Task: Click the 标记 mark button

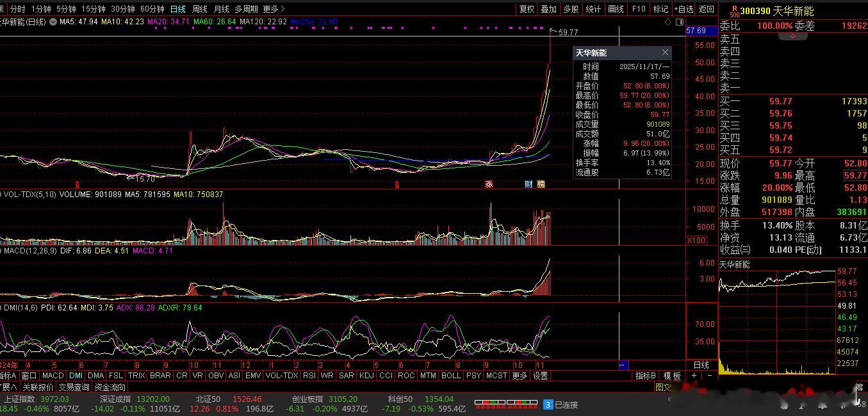Action: pyautogui.click(x=660, y=9)
